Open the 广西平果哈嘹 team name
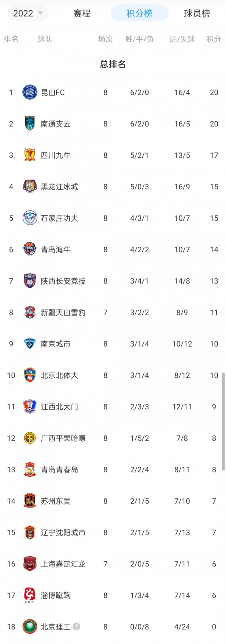The image size is (226, 644). point(63,438)
